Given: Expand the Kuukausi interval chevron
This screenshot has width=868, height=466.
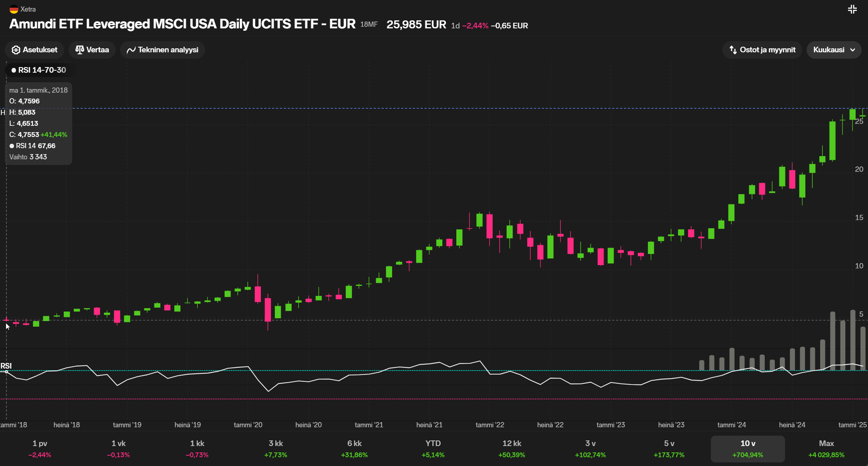Looking at the screenshot, I should click(x=852, y=50).
